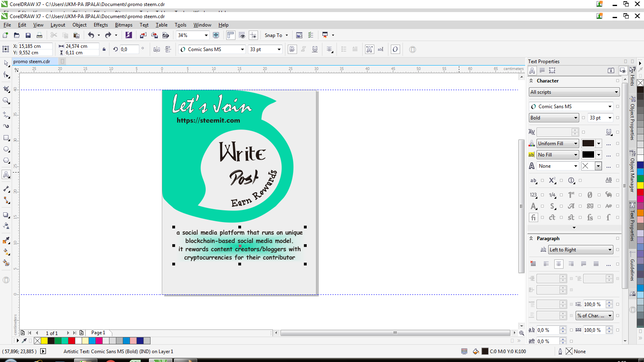Activate the Zoom tool in the toolbox
This screenshot has width=644, height=362.
point(6,101)
